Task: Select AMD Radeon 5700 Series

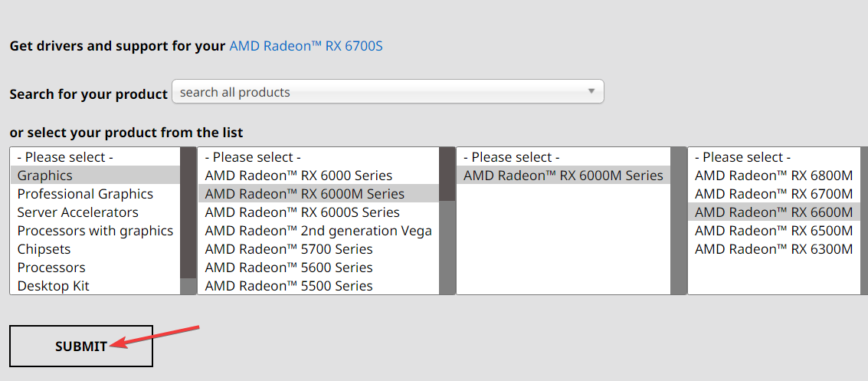Action: [288, 249]
